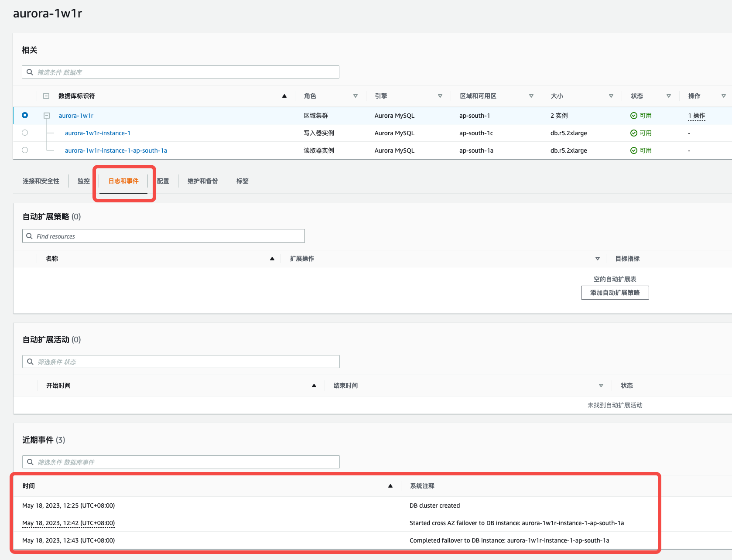
Task: Switch to the 监控 tab
Action: 83,181
